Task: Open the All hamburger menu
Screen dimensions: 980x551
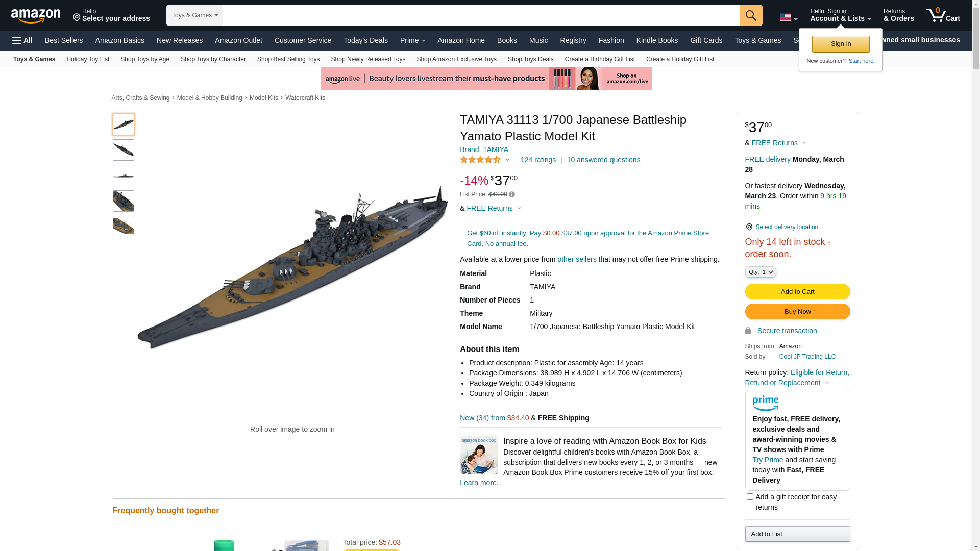Action: coord(22,40)
